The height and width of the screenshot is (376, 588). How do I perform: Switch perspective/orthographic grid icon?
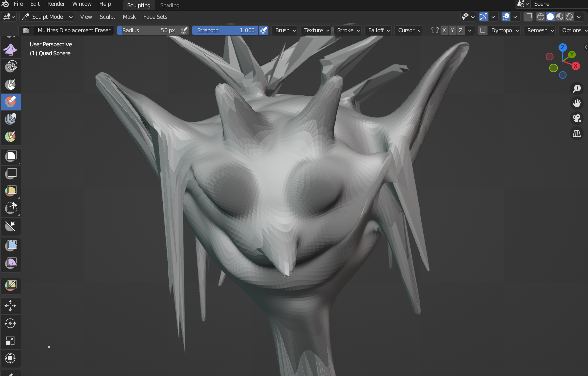577,133
